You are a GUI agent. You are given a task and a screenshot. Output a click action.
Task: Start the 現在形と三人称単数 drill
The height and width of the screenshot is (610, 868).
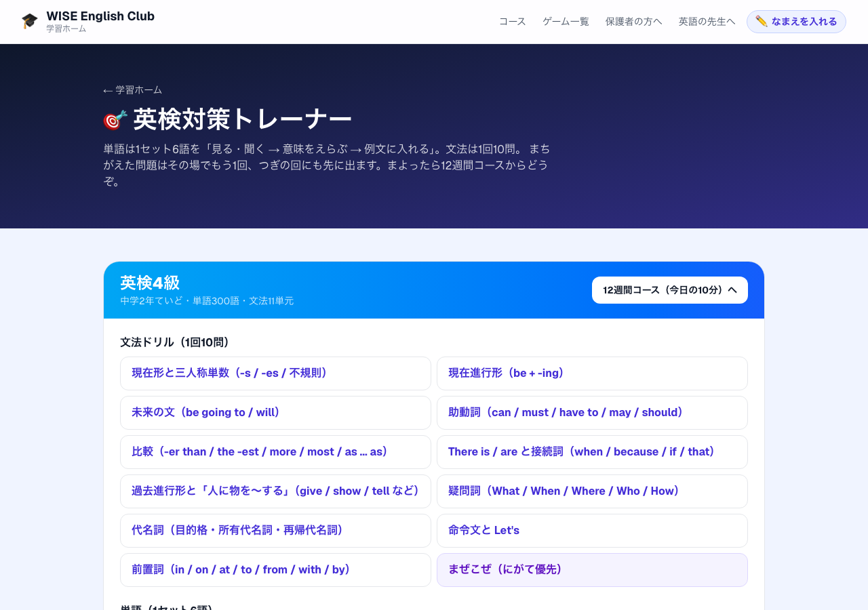pyautogui.click(x=275, y=373)
